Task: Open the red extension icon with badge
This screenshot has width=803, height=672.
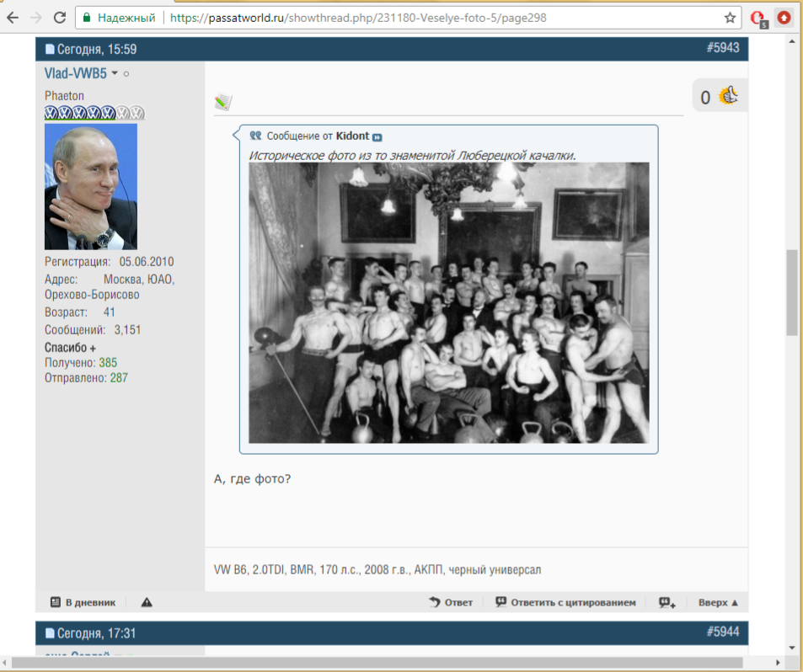Action: tap(757, 18)
